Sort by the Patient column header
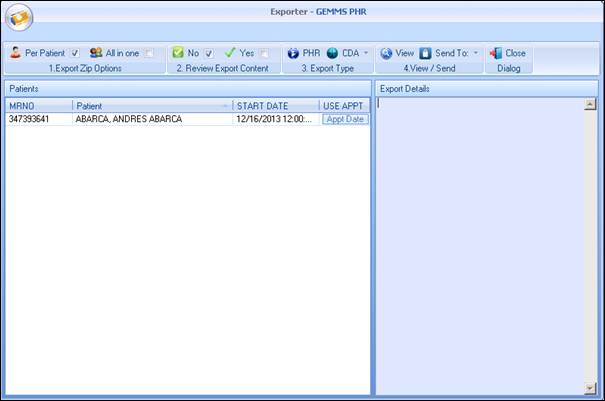The height and width of the screenshot is (401, 605). pyautogui.click(x=150, y=105)
